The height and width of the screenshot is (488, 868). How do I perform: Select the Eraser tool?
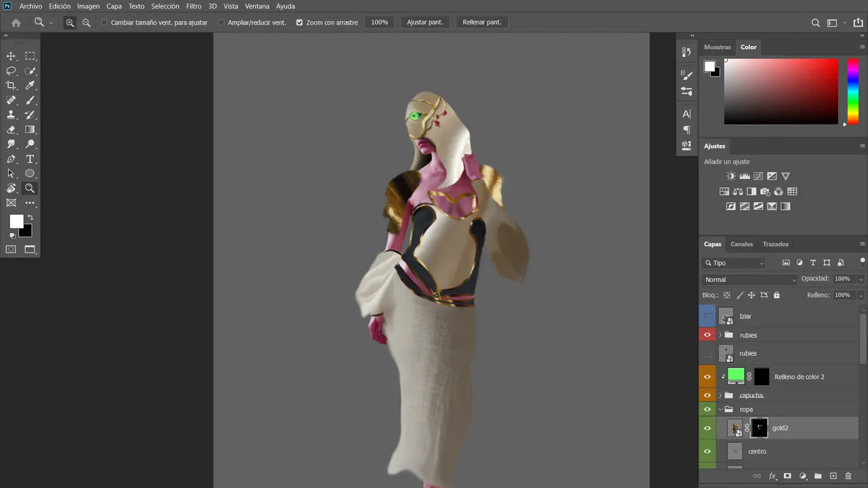coord(11,129)
